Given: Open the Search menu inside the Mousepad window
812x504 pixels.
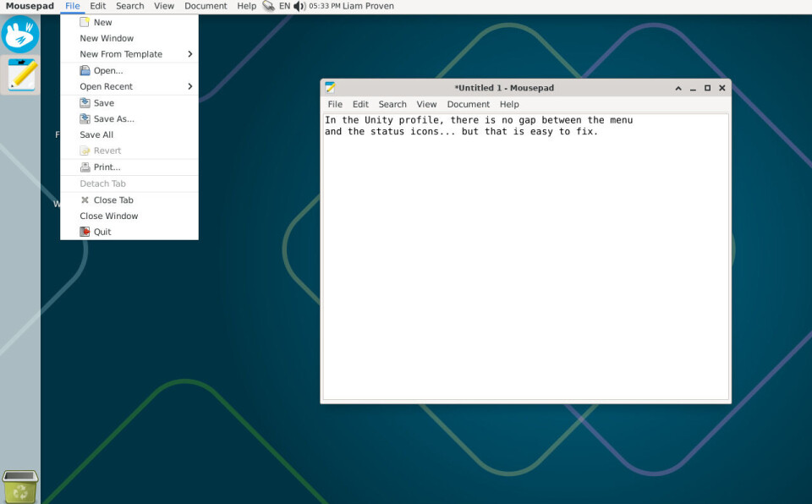Looking at the screenshot, I should coord(392,104).
